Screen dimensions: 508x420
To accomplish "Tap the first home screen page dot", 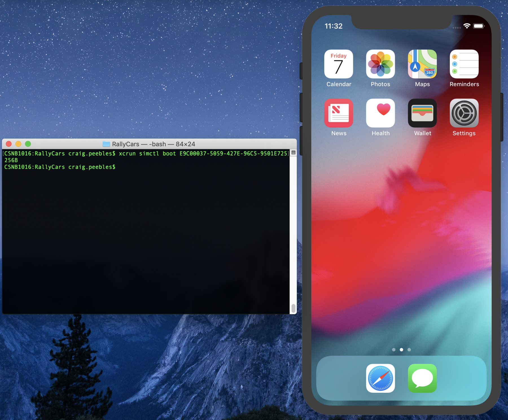I will [394, 350].
